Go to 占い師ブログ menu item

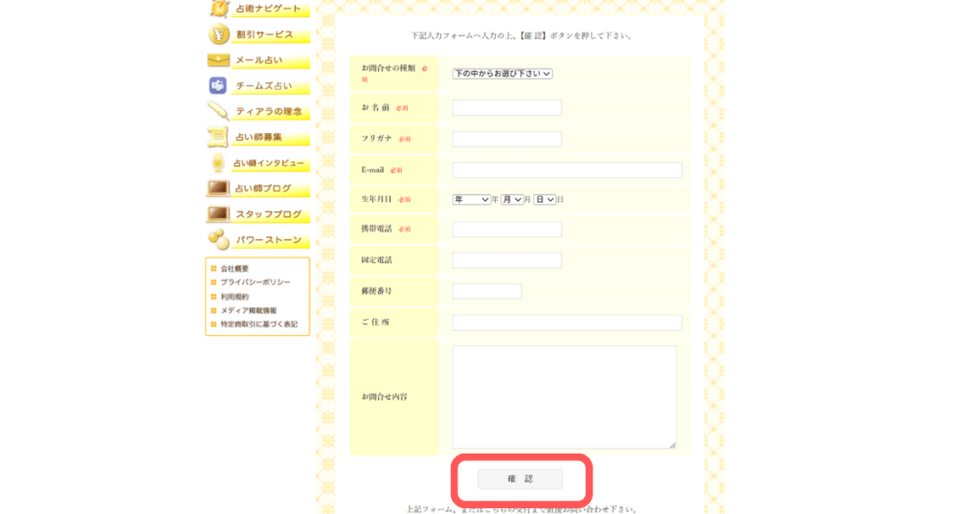click(x=270, y=189)
